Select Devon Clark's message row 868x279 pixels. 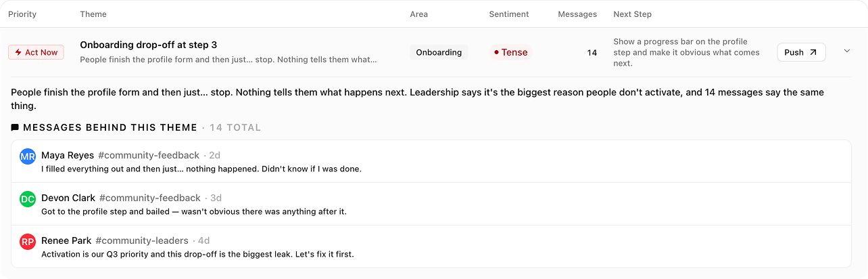431,204
